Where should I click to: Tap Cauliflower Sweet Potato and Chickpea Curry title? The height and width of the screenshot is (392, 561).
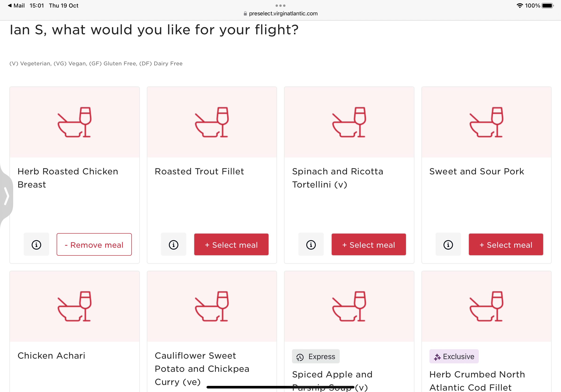(202, 369)
